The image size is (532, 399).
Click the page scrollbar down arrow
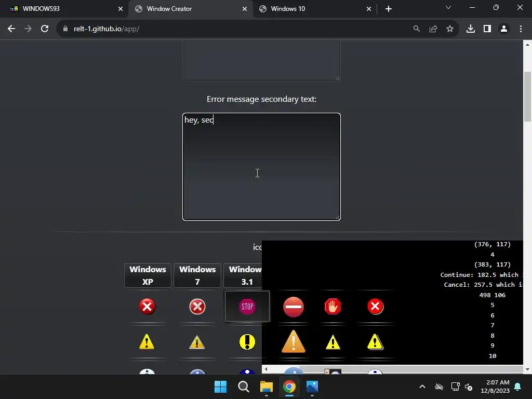[x=528, y=369]
